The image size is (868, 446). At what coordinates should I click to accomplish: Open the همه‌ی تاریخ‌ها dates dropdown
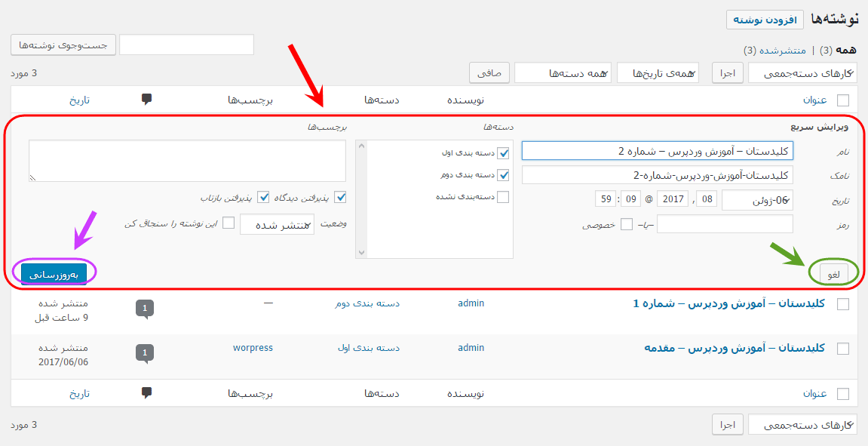pos(658,73)
